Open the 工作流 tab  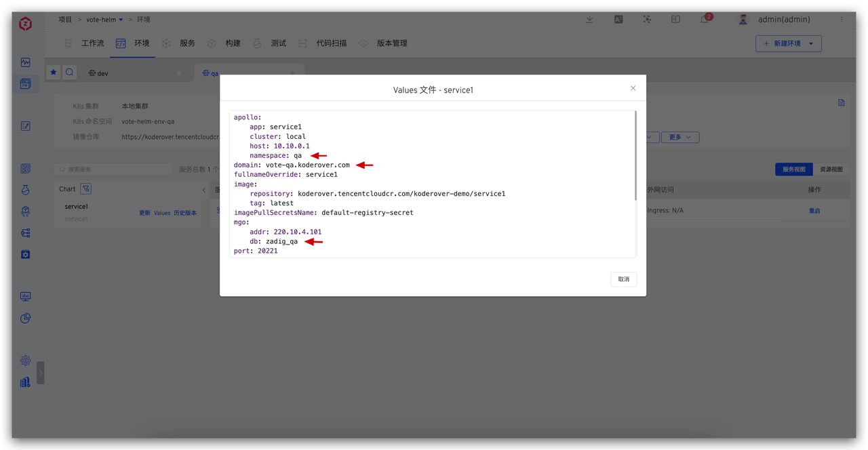coord(85,43)
